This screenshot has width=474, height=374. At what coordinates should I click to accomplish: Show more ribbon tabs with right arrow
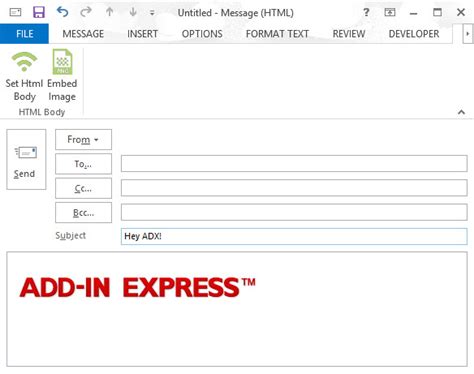coord(467,34)
